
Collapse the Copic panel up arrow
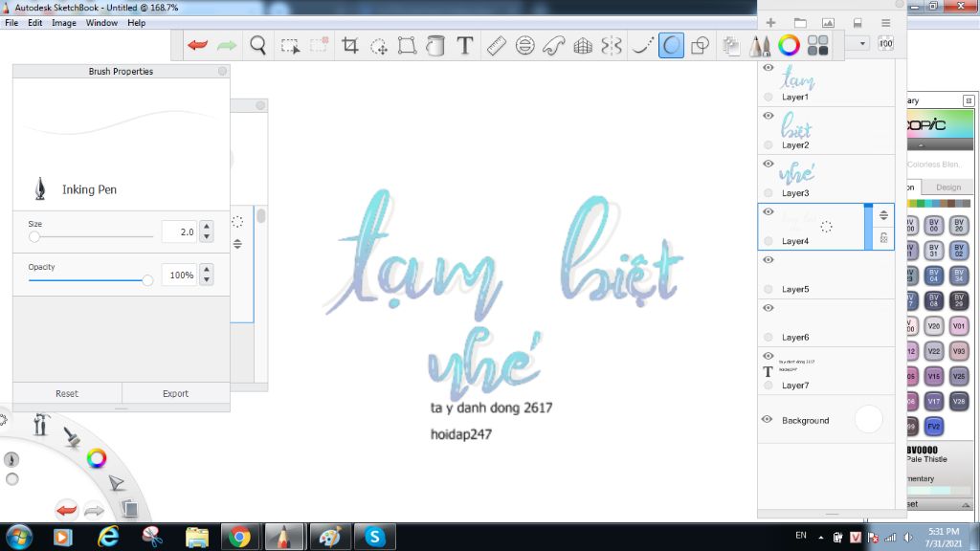click(x=921, y=145)
